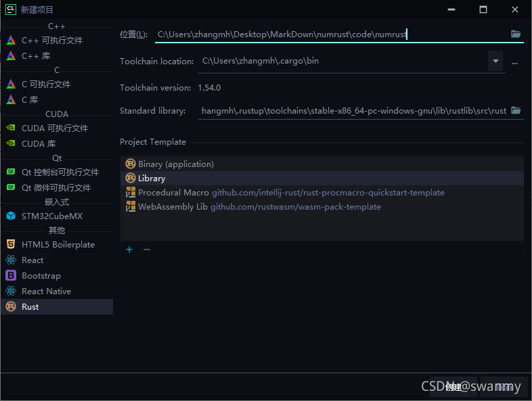The height and width of the screenshot is (401, 532).
Task: Minimize the 新建项目 dialog
Action: tap(451, 9)
